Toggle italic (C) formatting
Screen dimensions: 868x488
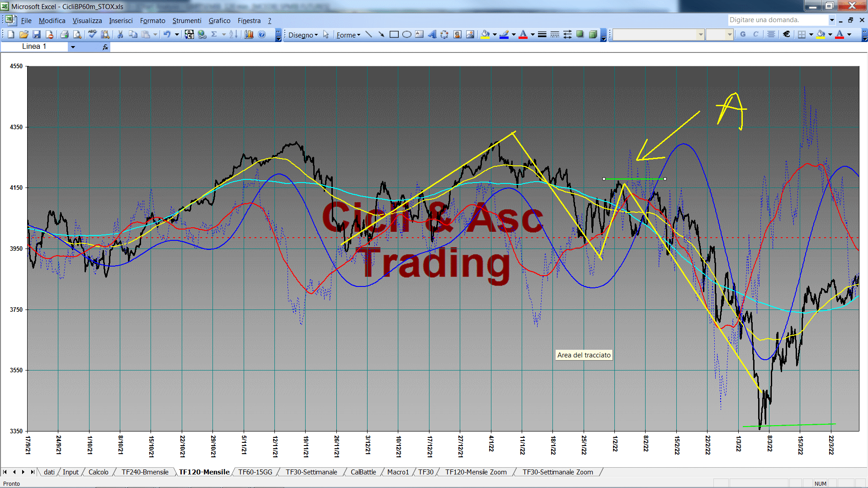(x=755, y=34)
